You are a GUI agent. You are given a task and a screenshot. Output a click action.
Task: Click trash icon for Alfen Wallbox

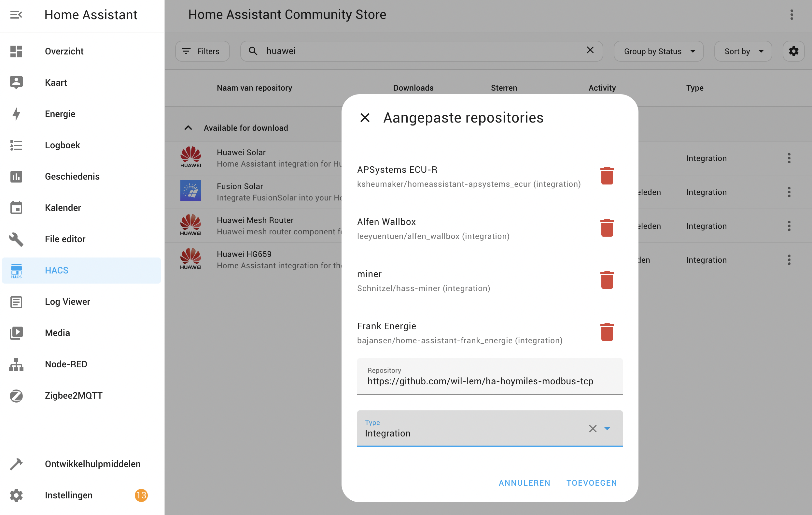pos(607,228)
